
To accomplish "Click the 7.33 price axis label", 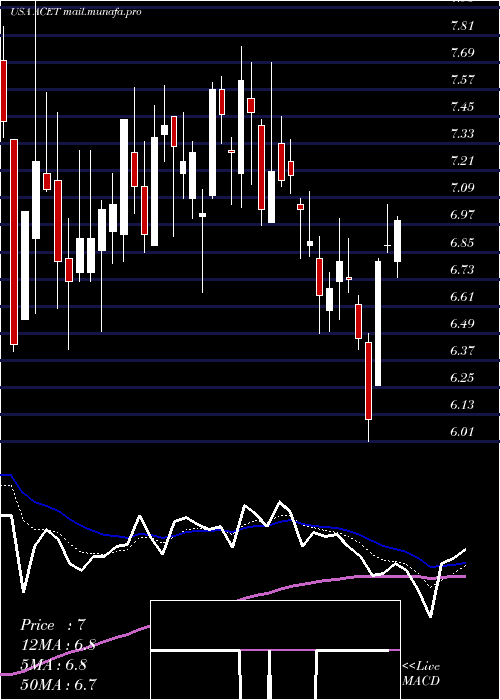I will coord(462,133).
